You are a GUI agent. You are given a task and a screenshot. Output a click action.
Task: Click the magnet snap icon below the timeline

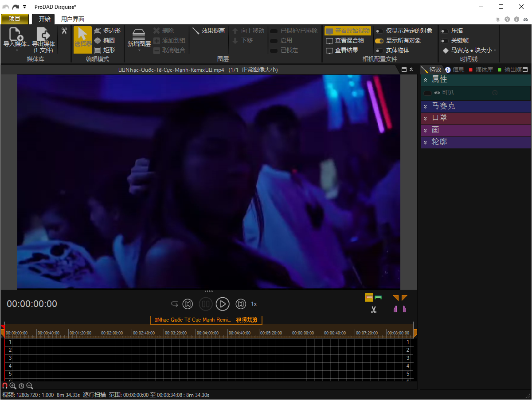click(x=5, y=386)
